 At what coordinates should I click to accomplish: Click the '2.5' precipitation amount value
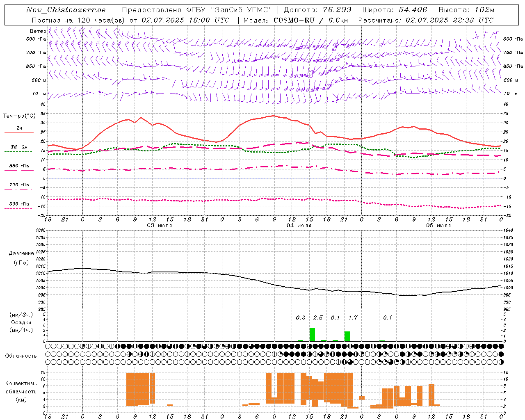318,318
